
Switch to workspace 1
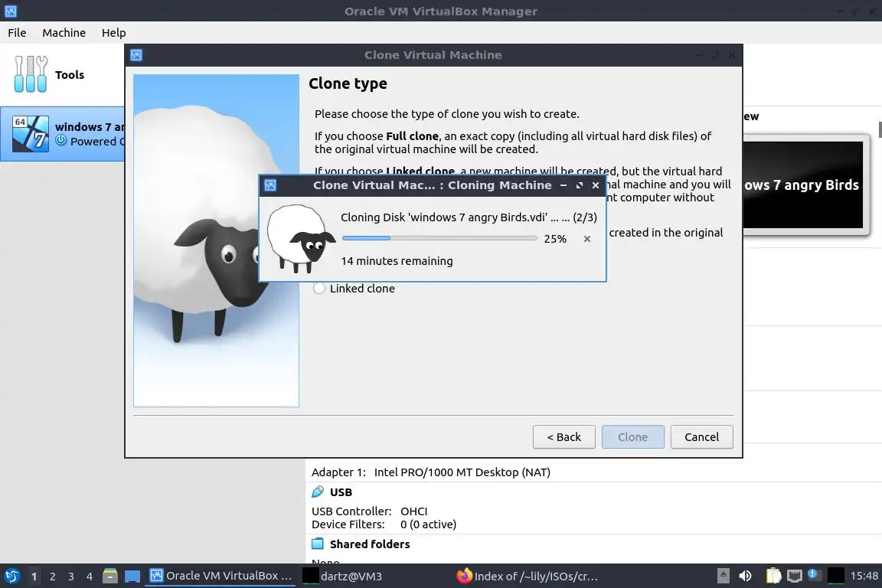pyautogui.click(x=34, y=577)
